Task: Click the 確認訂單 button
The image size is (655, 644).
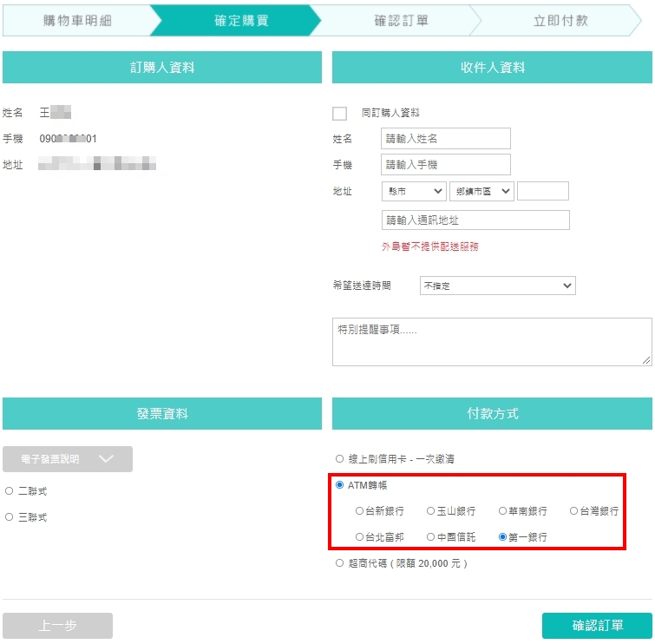Action: pyautogui.click(x=597, y=625)
